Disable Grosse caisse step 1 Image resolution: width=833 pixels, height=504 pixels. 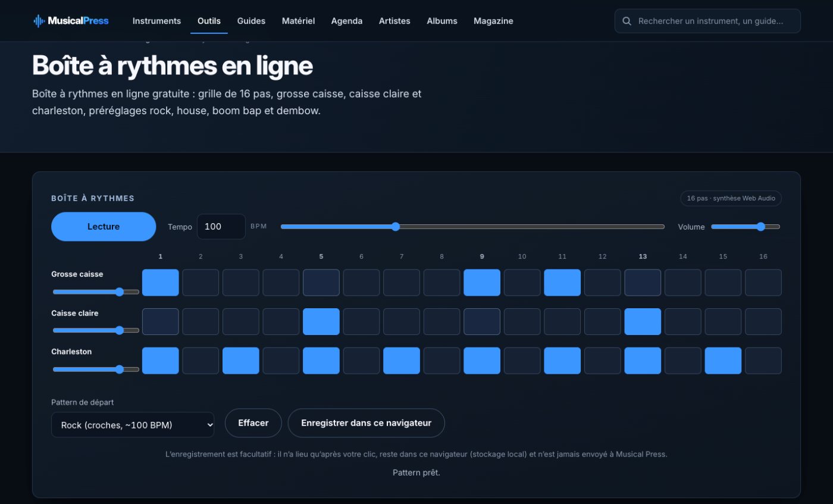161,283
